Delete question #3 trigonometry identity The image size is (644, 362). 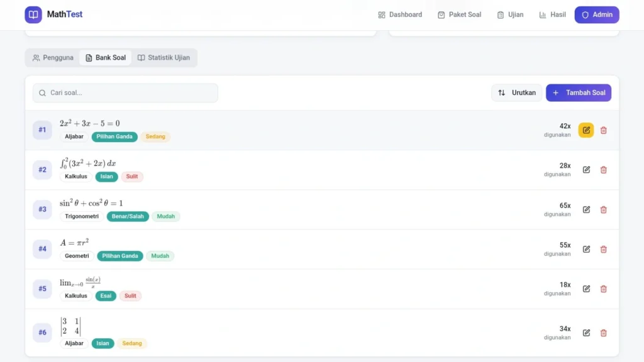[x=603, y=209]
